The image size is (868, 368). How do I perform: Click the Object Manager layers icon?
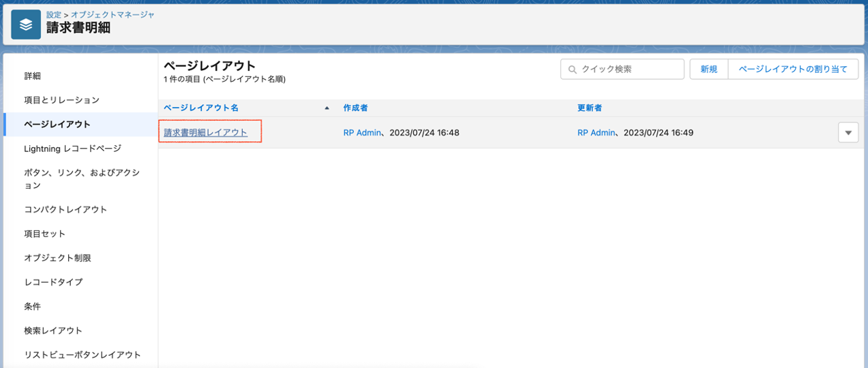26,25
